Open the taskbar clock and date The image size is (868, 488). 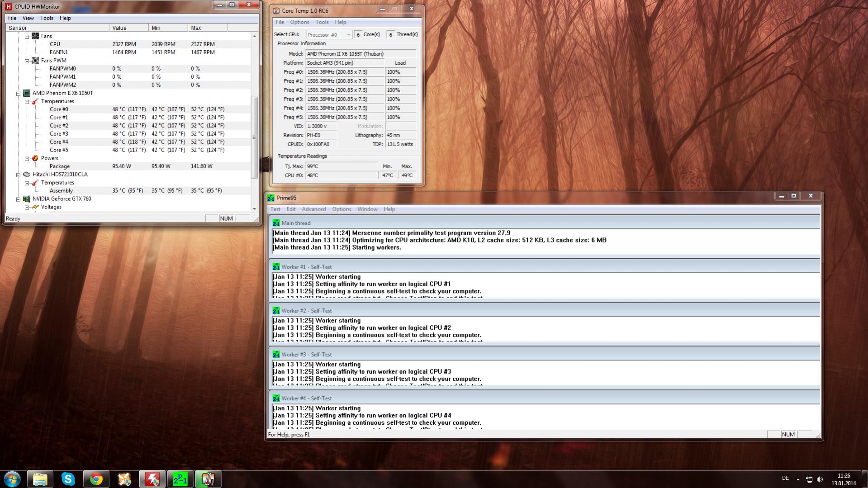[844, 479]
